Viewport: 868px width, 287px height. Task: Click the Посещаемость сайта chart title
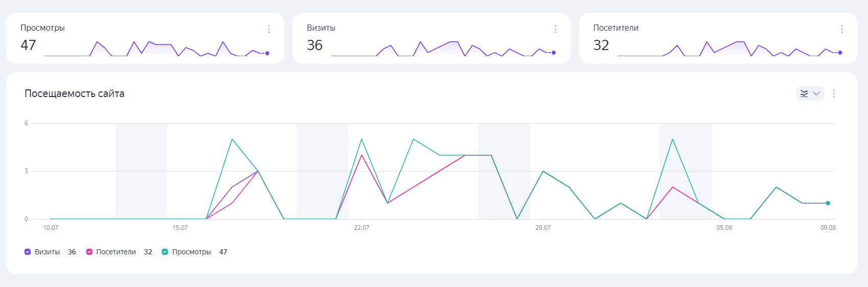tap(75, 93)
